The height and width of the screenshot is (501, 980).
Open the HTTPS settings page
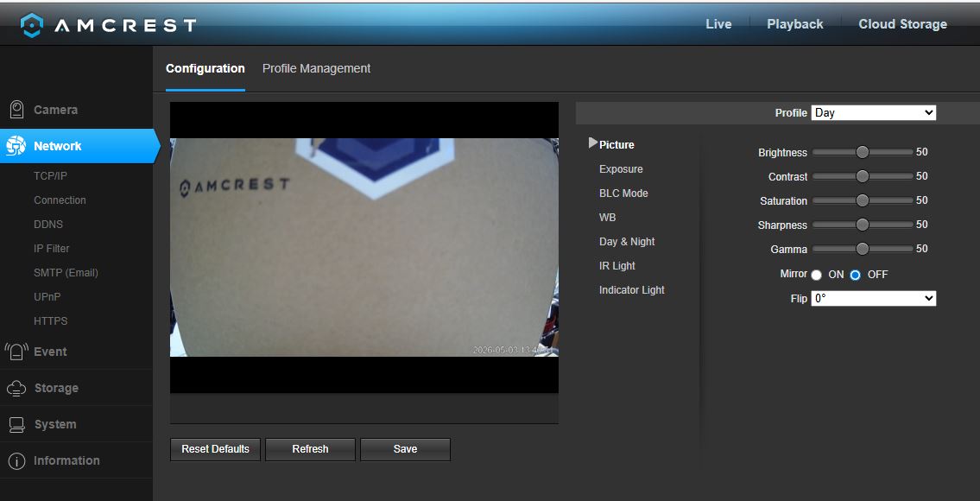[x=51, y=320]
